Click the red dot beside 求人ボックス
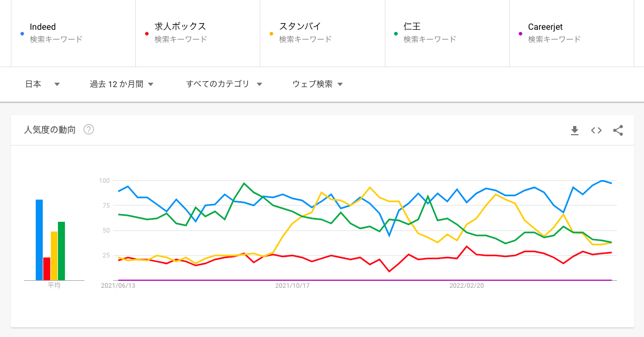This screenshot has height=337, width=644. (x=146, y=34)
